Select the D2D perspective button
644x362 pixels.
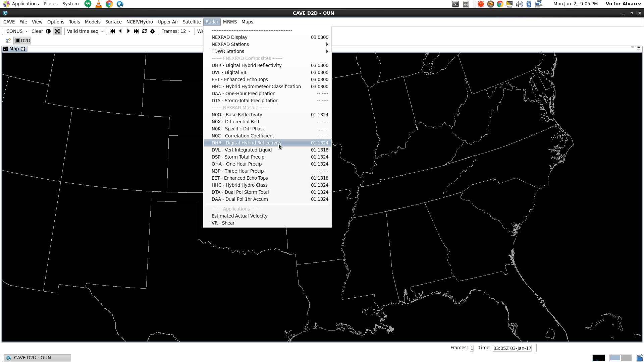point(22,41)
